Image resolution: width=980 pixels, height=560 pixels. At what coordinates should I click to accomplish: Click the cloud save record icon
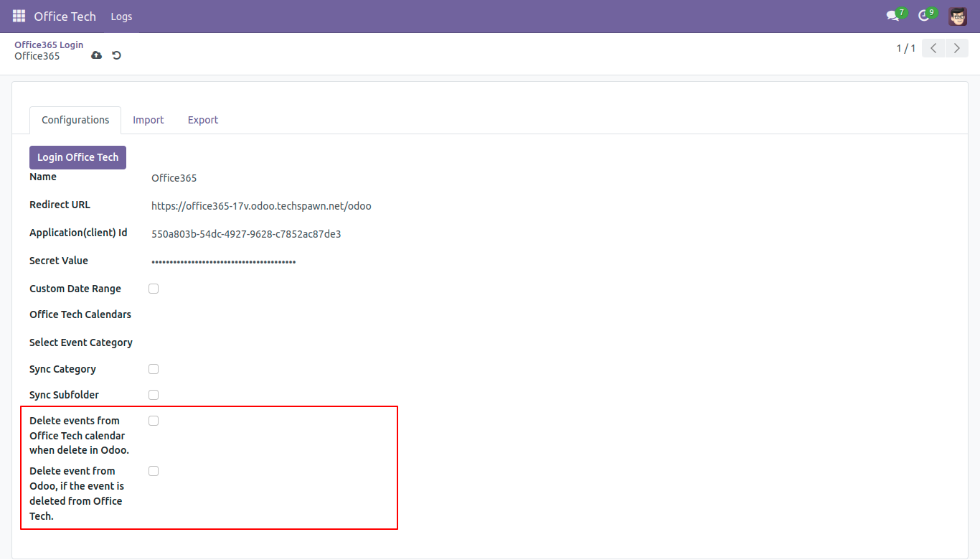(96, 55)
